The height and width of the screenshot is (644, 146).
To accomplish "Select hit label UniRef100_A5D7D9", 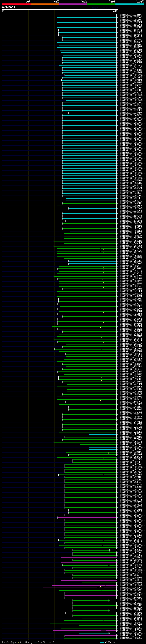I will (x=131, y=183).
